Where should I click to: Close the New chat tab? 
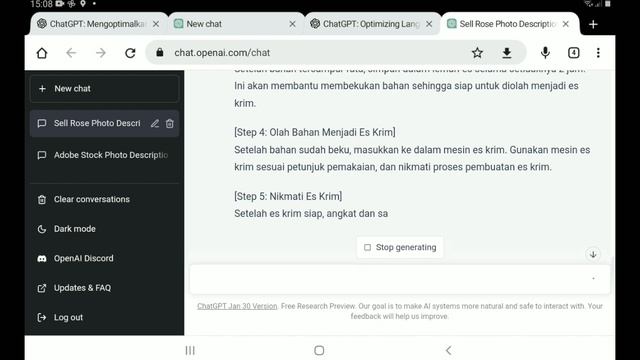pos(292,24)
